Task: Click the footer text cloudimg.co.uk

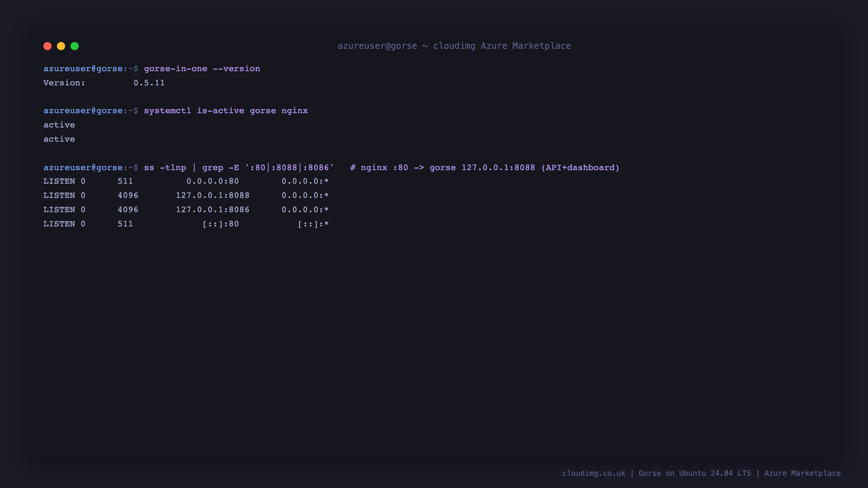Action: point(594,473)
